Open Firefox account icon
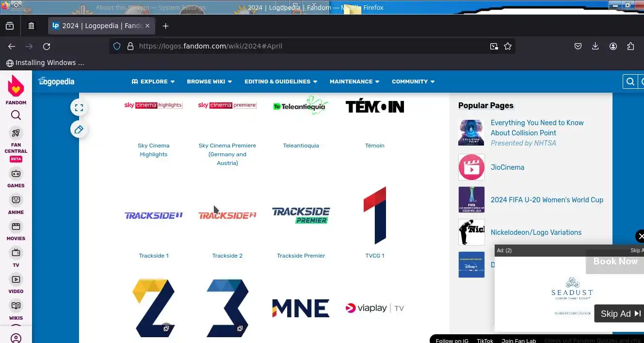 point(613,46)
